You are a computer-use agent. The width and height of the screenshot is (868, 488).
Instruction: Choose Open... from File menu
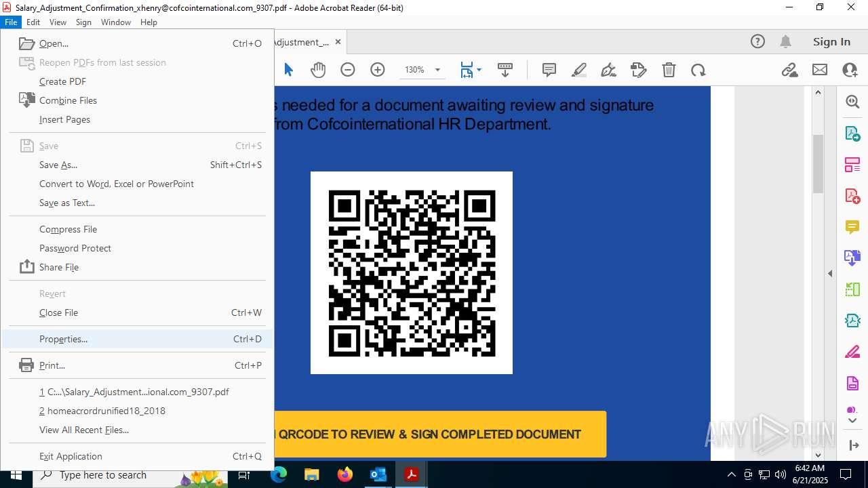pyautogui.click(x=138, y=43)
